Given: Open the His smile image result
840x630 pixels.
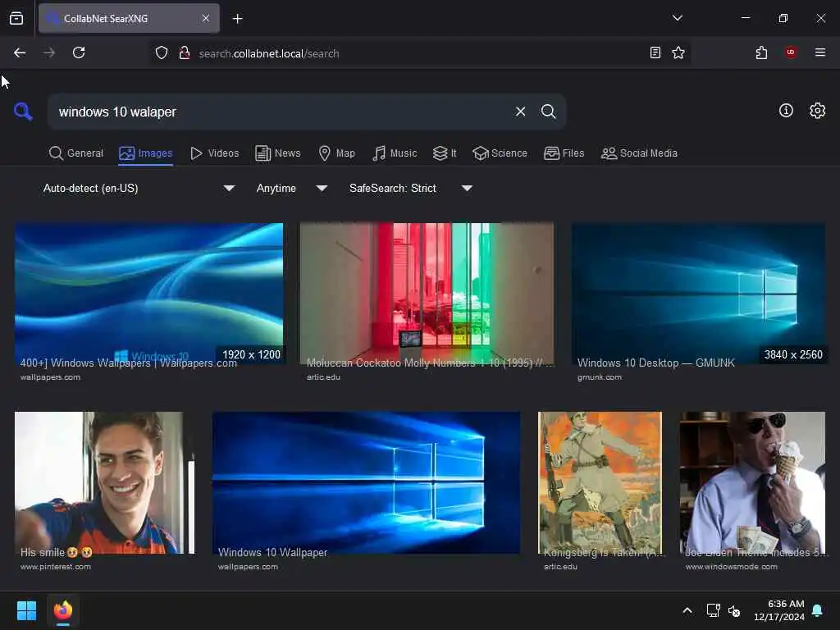Looking at the screenshot, I should 104,482.
